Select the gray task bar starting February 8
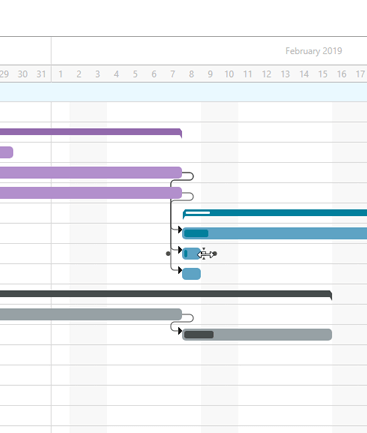 [257, 335]
